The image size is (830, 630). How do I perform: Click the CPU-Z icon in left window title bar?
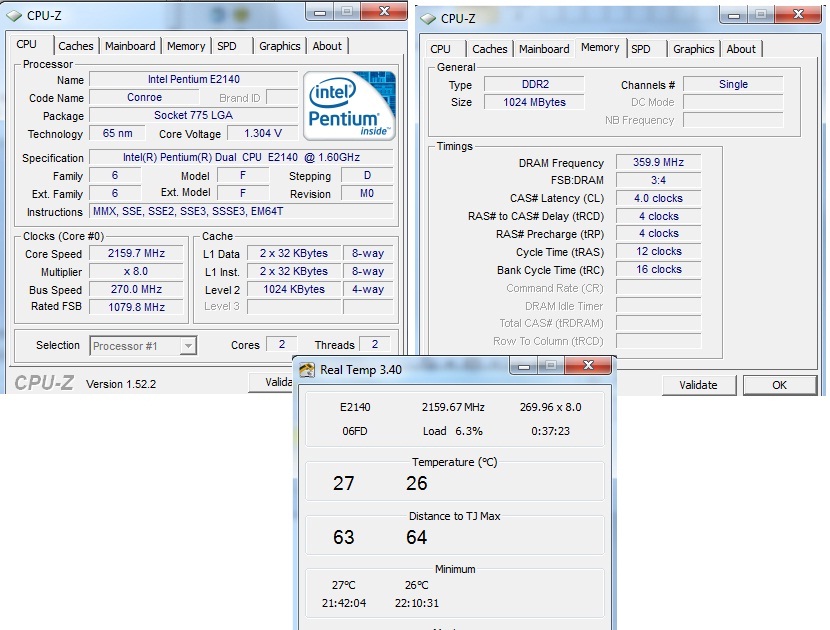click(14, 15)
